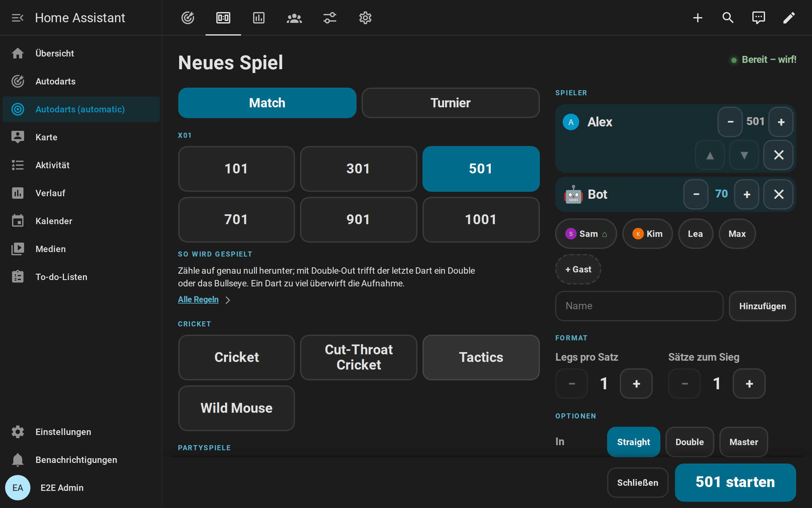Increase Sätze zum Sieg

(x=749, y=384)
